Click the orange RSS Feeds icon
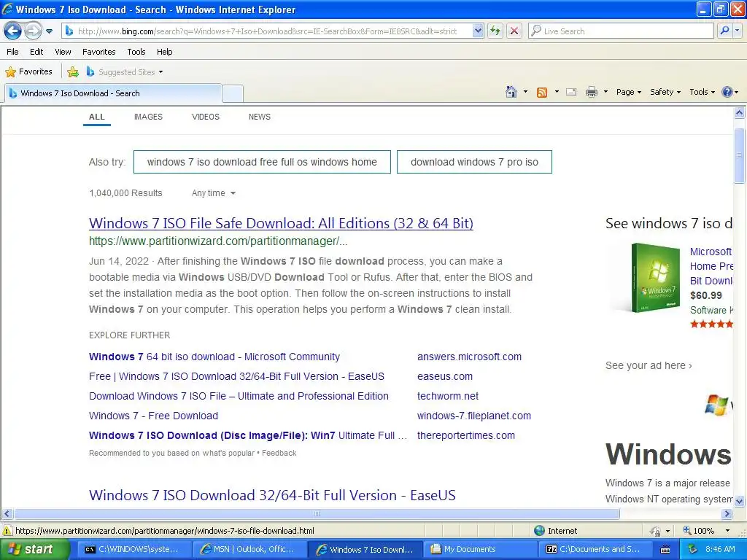Image resolution: width=747 pixels, height=560 pixels. tap(542, 93)
